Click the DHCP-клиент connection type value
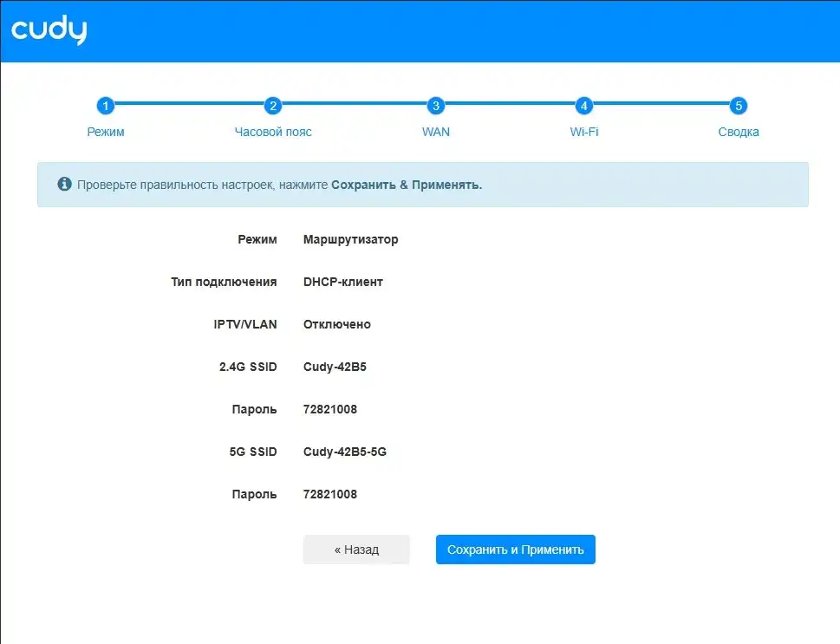The image size is (840, 644). pos(342,282)
